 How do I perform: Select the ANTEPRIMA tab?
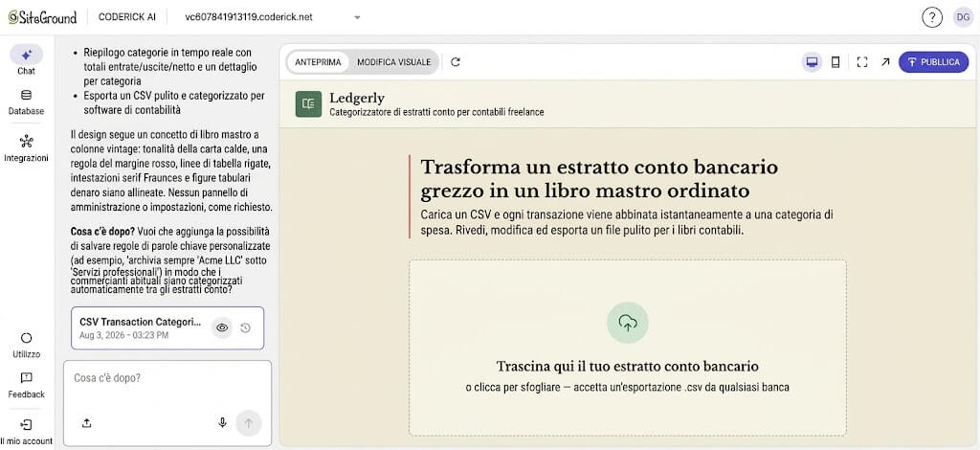[318, 62]
